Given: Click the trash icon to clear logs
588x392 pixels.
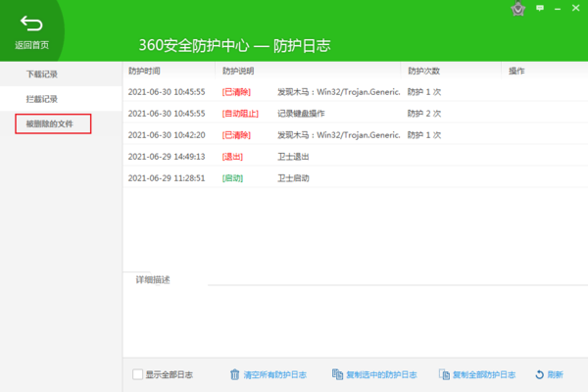Looking at the screenshot, I should [x=234, y=374].
